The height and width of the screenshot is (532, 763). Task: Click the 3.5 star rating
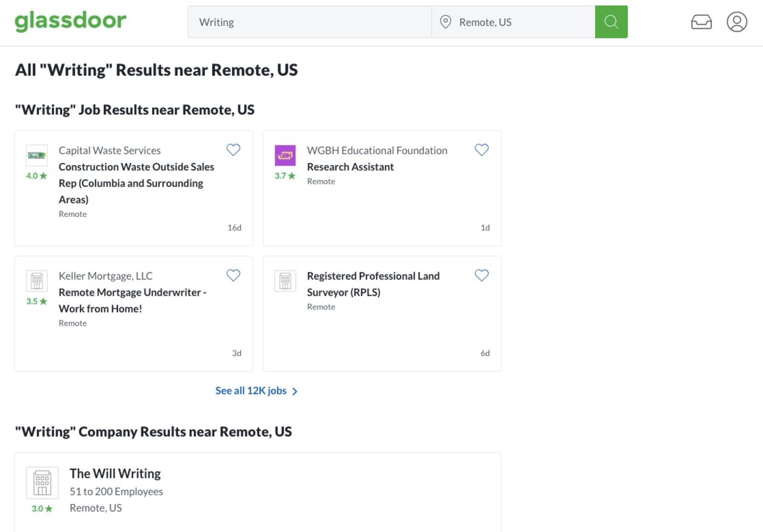pyautogui.click(x=37, y=301)
